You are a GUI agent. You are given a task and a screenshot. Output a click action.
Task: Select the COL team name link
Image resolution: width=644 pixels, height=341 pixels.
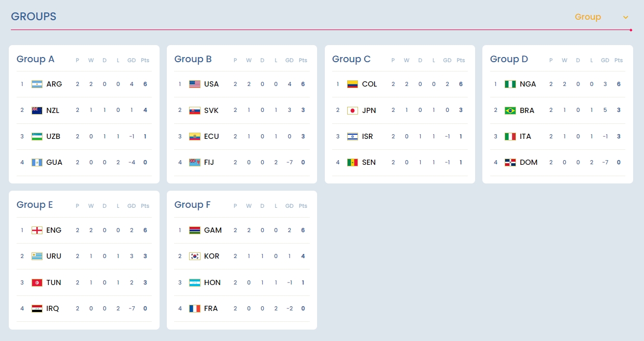pyautogui.click(x=369, y=84)
